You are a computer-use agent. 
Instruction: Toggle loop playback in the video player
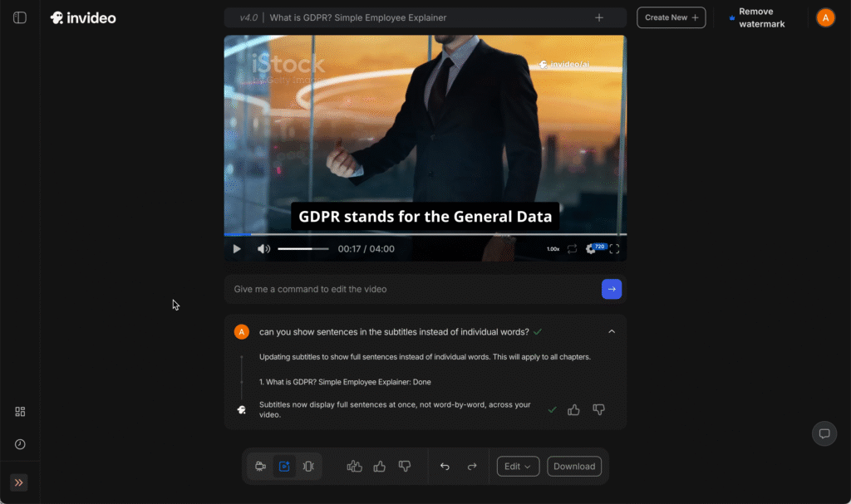[571, 248]
